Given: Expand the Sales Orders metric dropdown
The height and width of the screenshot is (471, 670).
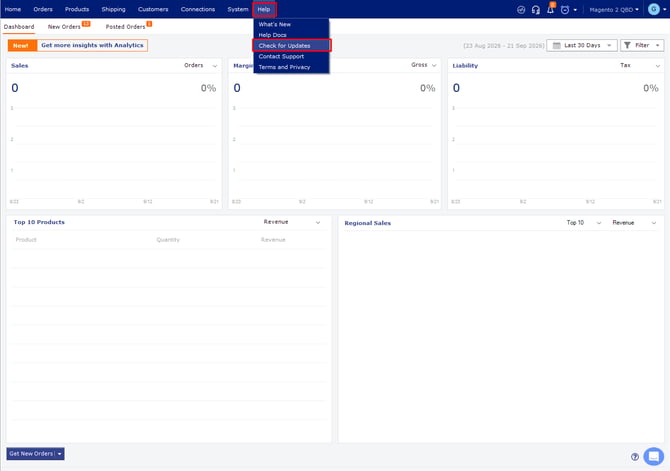Looking at the screenshot, I should coord(201,65).
